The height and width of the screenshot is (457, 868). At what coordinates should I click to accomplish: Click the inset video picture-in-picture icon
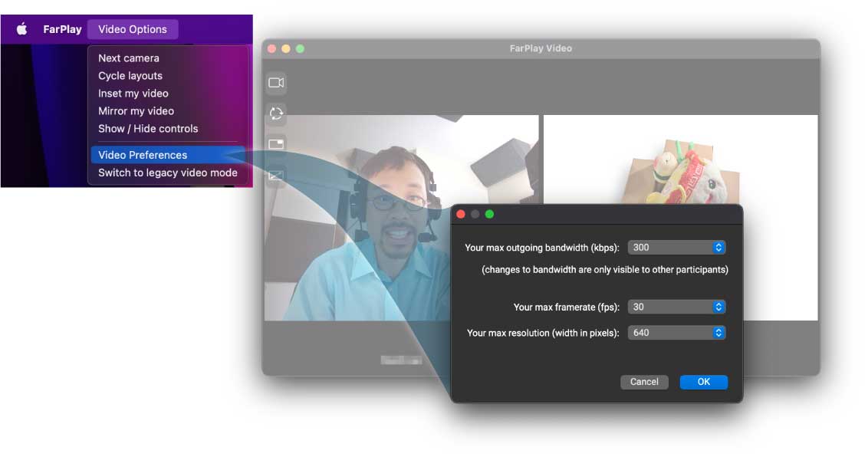pos(276,144)
